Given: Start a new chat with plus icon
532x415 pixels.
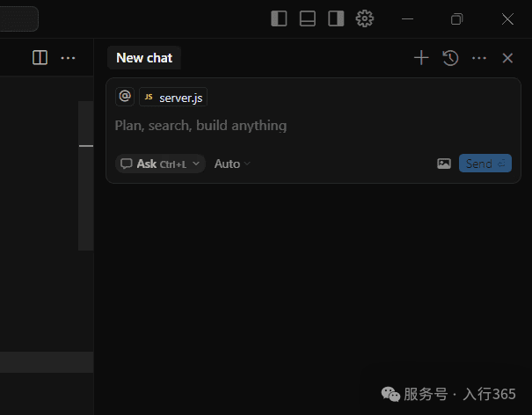Looking at the screenshot, I should click(421, 58).
